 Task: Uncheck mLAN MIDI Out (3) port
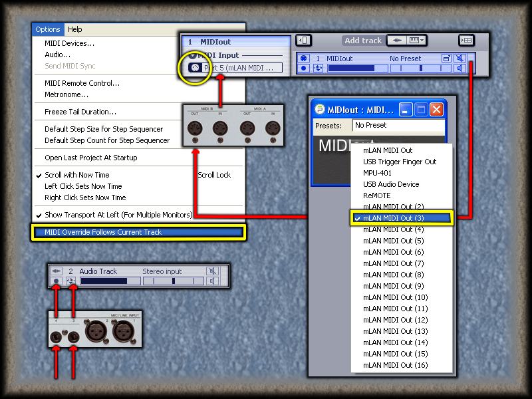point(402,218)
